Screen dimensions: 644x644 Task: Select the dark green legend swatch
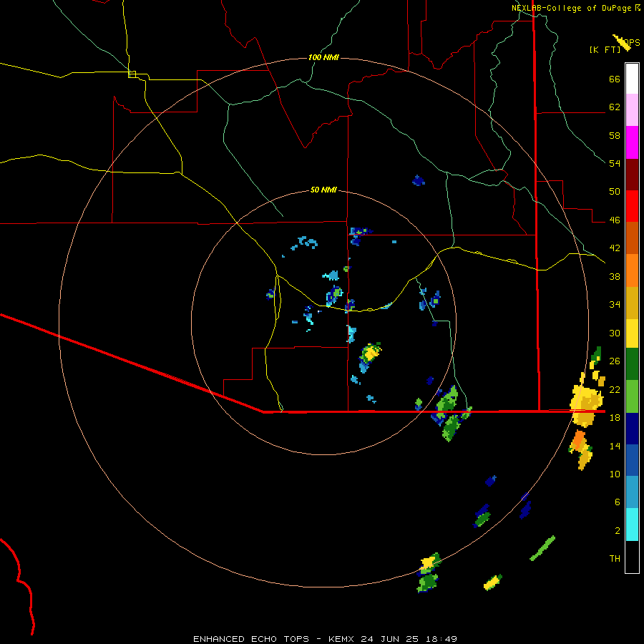tap(632, 364)
